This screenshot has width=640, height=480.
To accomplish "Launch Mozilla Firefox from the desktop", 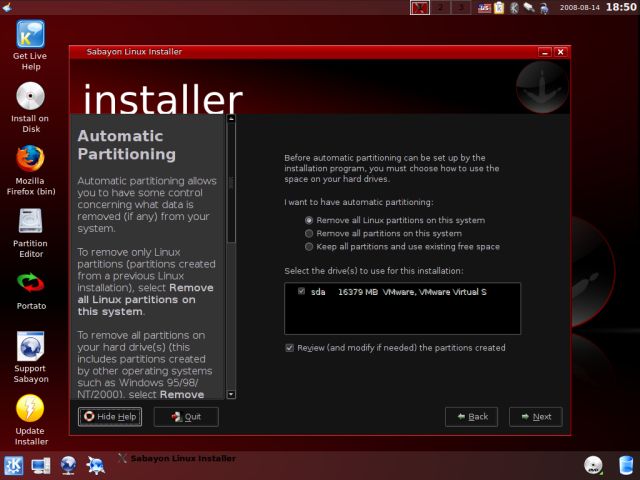I will click(x=30, y=160).
